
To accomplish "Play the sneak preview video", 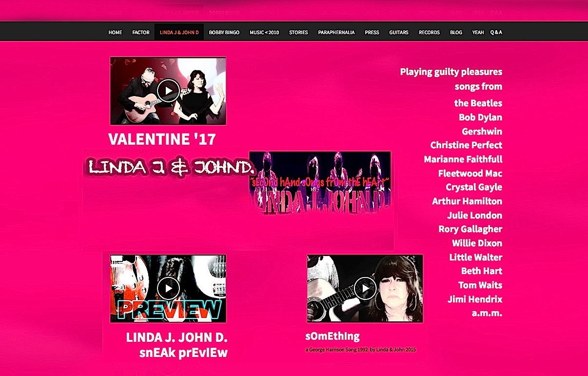I will 168,288.
